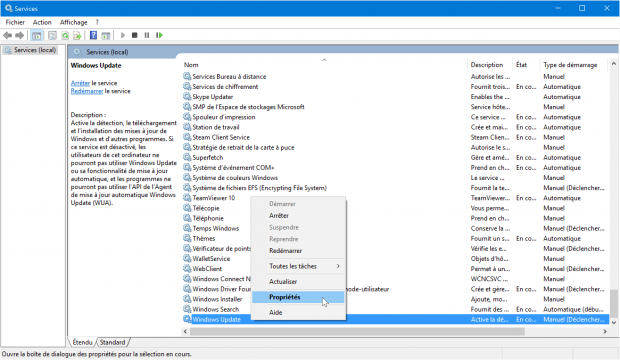Open the Fichier menu
Image resolution: width=620 pixels, height=360 pixels.
pos(15,23)
